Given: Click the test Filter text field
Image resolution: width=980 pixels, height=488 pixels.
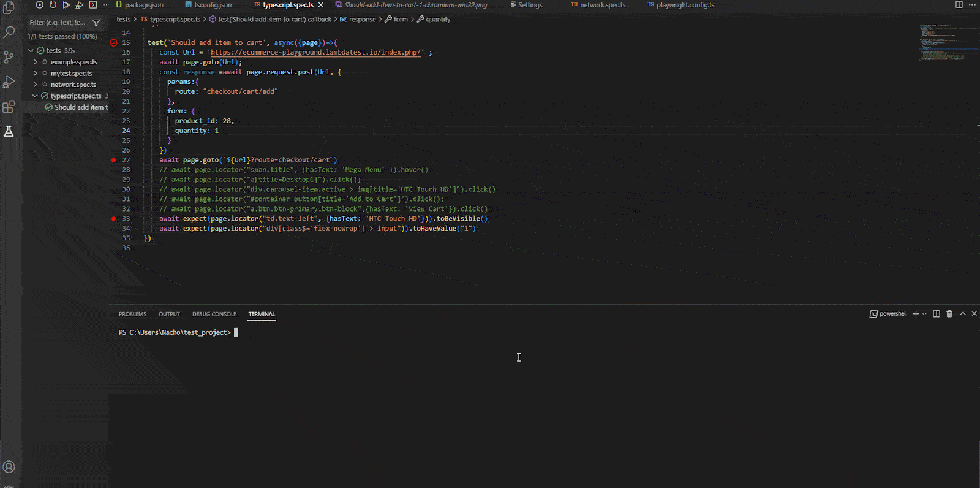Looking at the screenshot, I should tap(58, 23).
